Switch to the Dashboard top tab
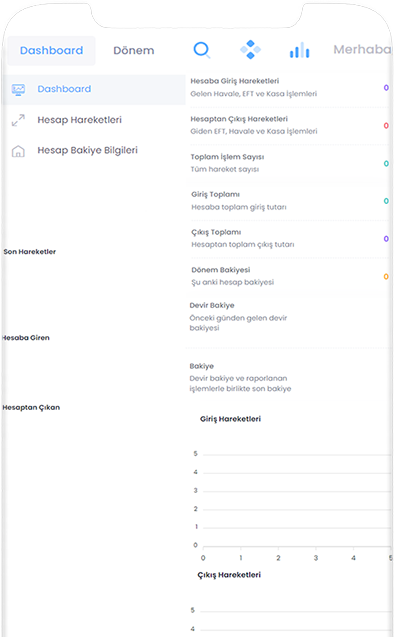 (x=52, y=51)
